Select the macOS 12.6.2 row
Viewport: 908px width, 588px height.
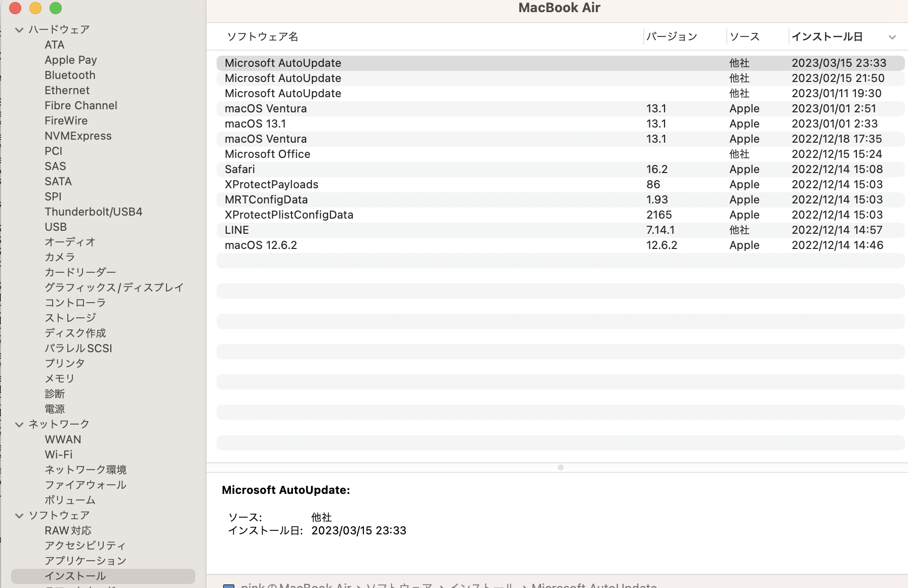(x=560, y=245)
